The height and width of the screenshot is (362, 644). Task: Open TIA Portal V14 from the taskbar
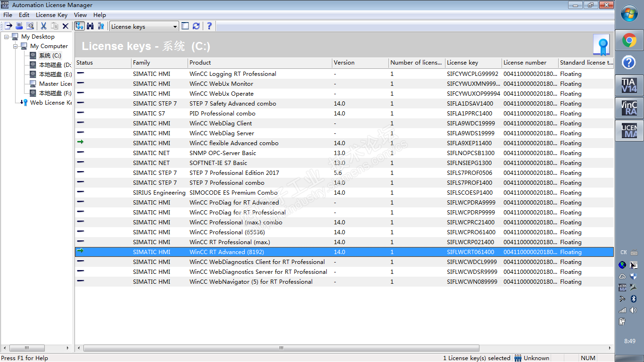629,85
